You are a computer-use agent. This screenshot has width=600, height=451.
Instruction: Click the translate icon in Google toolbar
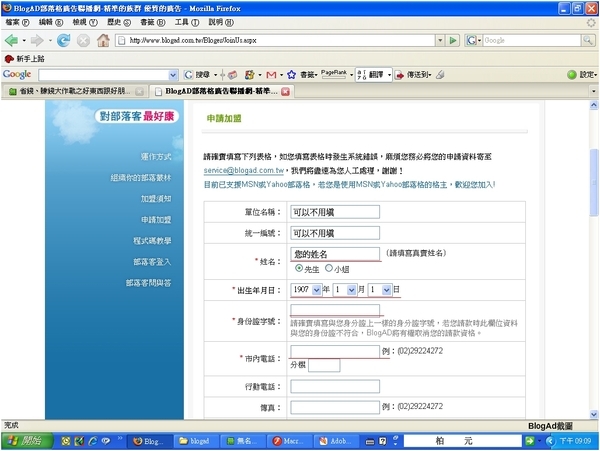362,75
